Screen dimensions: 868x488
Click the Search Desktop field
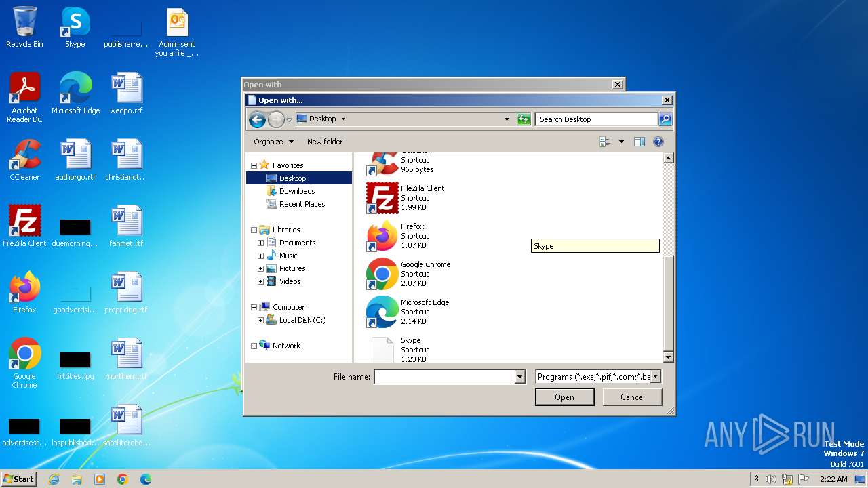click(596, 119)
